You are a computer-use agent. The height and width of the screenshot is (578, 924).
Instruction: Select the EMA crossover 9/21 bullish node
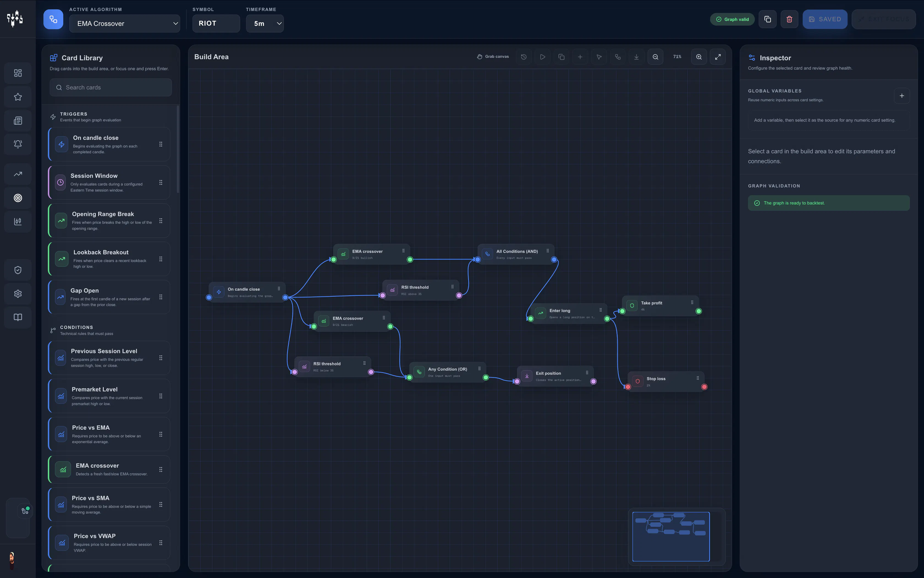[x=372, y=254]
